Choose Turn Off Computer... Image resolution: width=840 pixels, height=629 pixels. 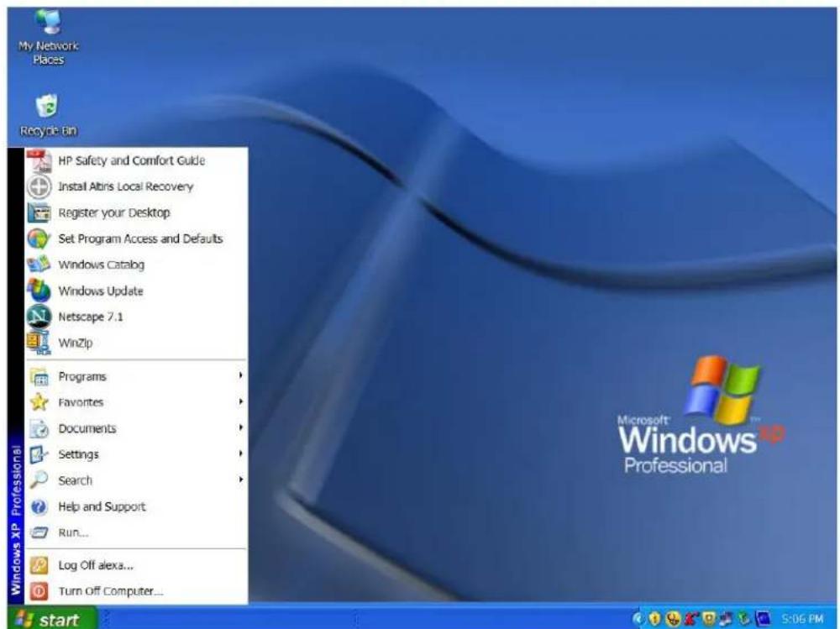coord(136,591)
